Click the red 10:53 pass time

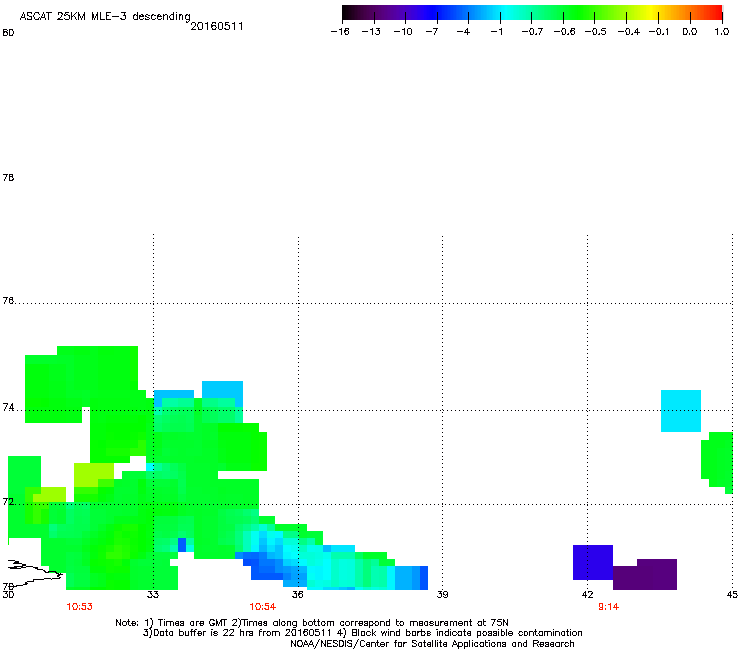pyautogui.click(x=79, y=607)
